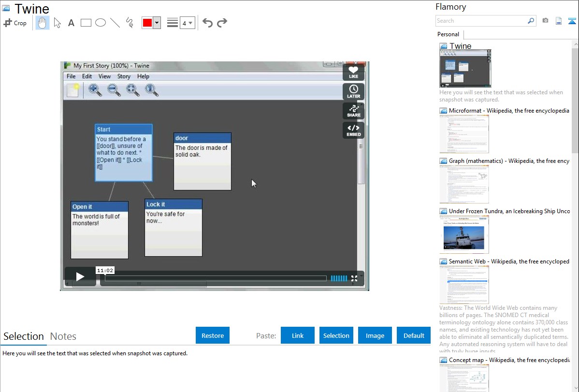Screen dimensions: 579x392
Task: Open the line width dropdown showing 4
Action: point(188,23)
